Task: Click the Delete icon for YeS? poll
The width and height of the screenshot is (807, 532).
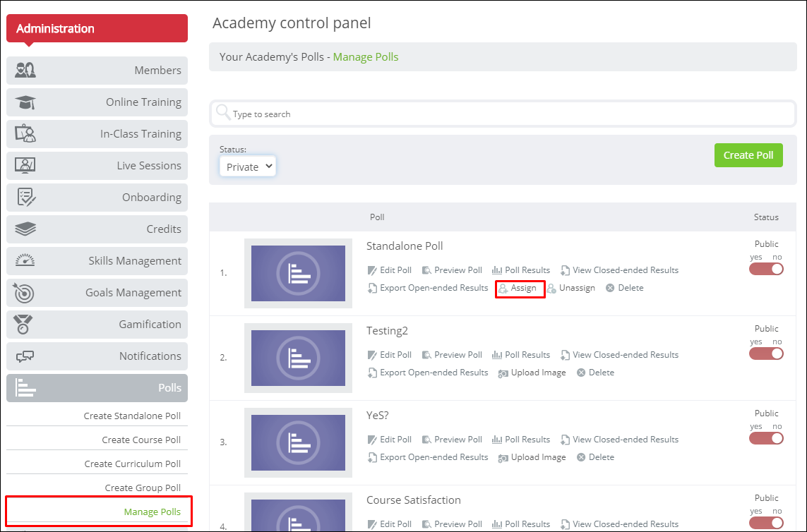Action: point(581,457)
